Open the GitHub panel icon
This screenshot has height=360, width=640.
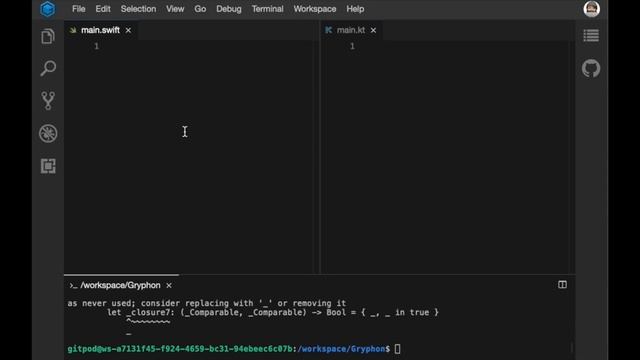591,68
